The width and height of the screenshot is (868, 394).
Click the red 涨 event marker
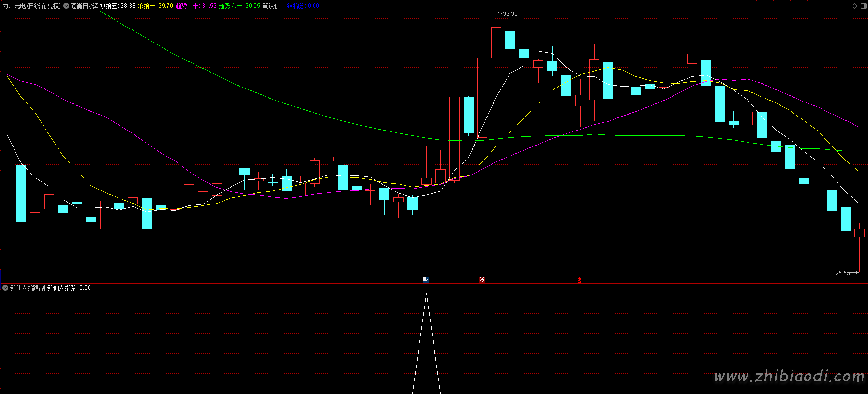point(481,280)
